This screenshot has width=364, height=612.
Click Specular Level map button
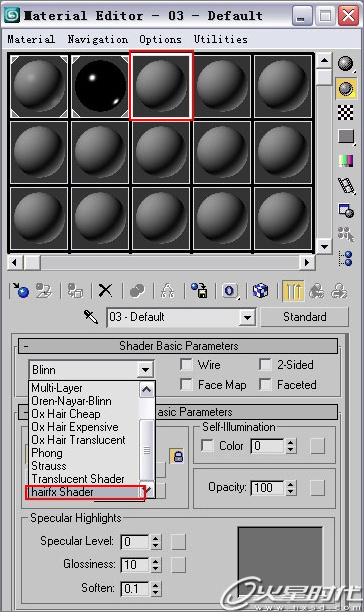coord(178,542)
